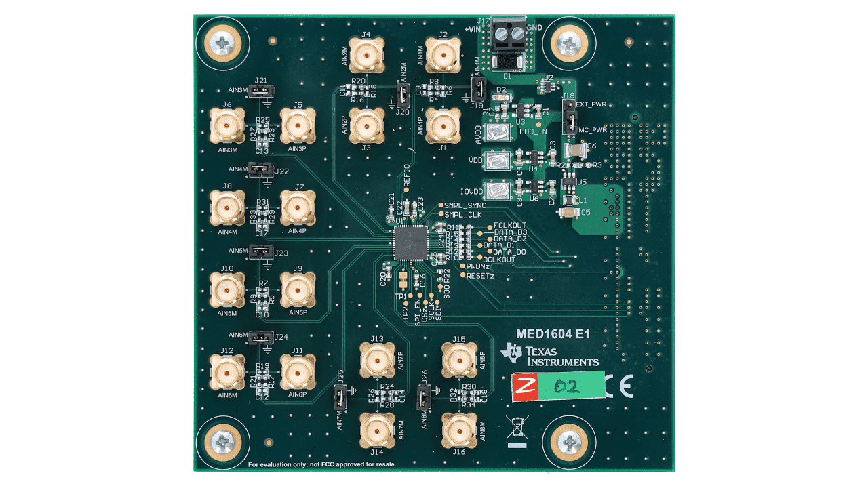Select the J16 AIN8M SMA connector

460,430
